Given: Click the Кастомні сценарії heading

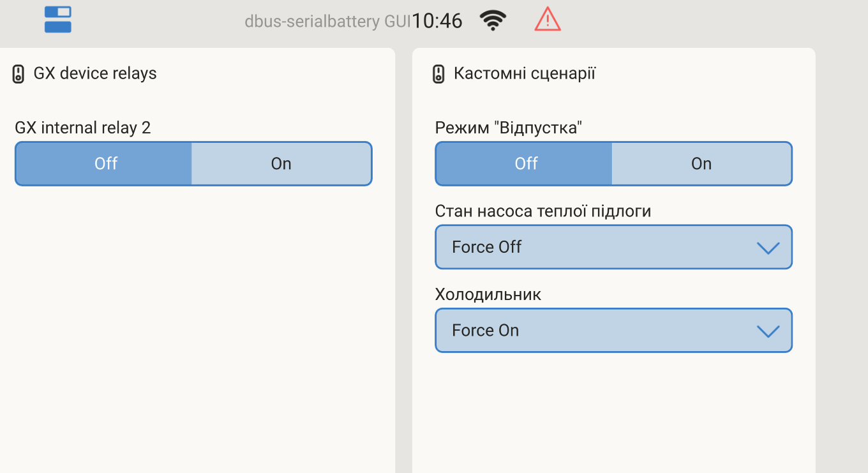Looking at the screenshot, I should 524,73.
